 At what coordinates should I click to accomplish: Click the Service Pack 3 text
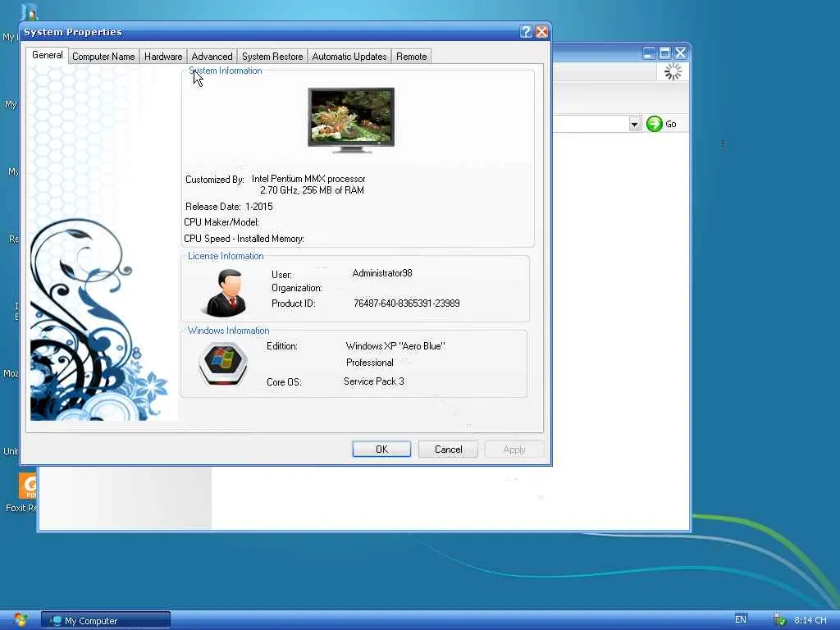click(374, 381)
